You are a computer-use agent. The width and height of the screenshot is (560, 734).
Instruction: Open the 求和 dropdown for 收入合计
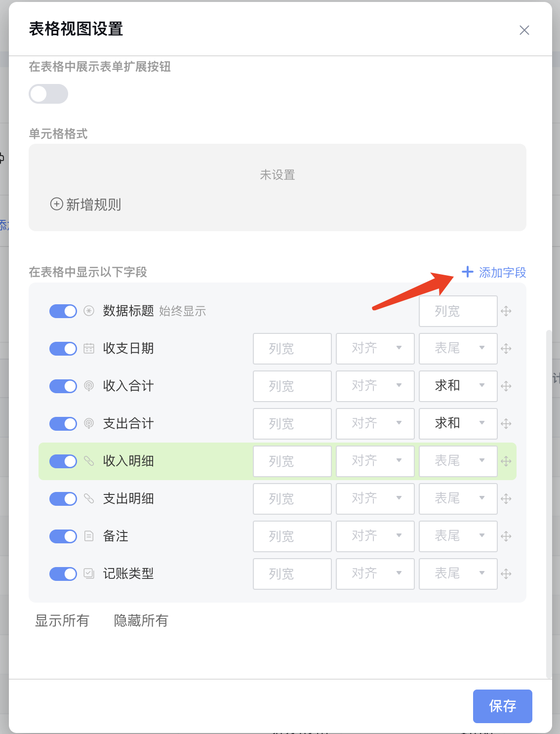click(458, 386)
